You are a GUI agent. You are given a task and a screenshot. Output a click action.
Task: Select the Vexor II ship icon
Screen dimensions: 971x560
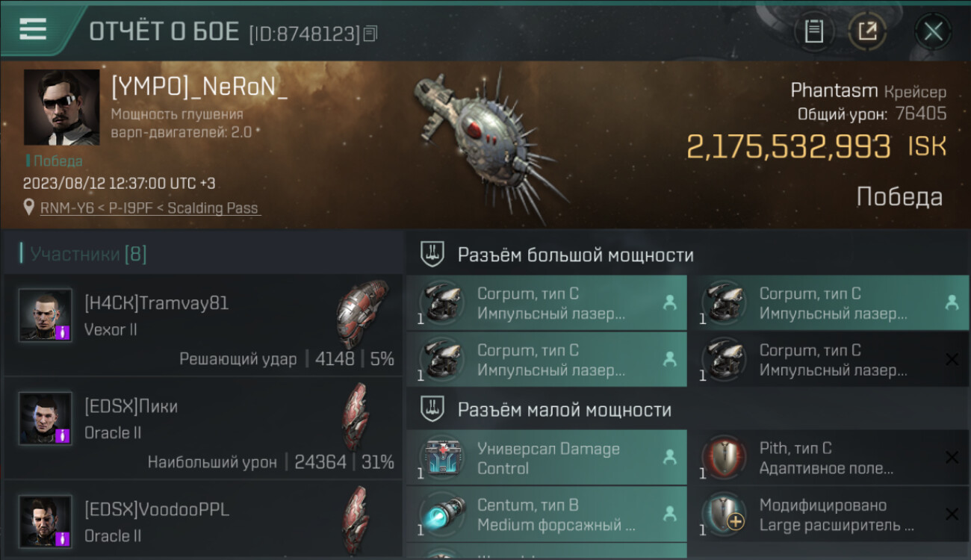coord(362,314)
